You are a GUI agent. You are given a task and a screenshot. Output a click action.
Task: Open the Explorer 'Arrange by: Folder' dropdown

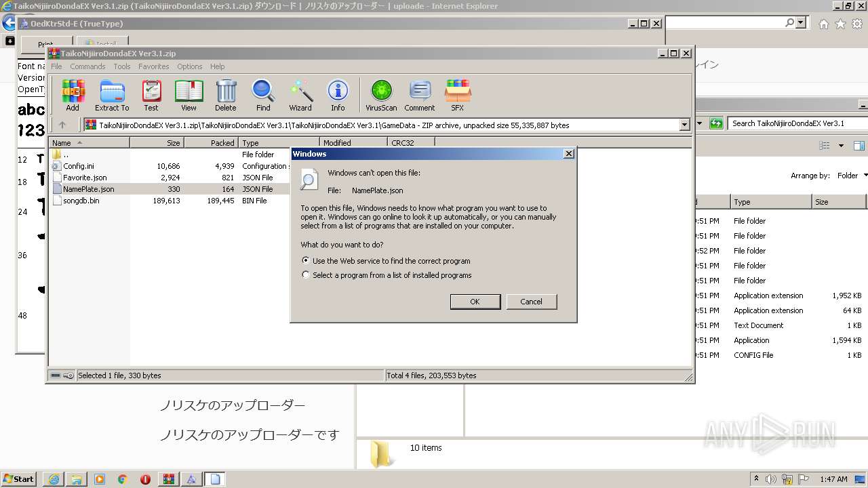[x=852, y=176]
